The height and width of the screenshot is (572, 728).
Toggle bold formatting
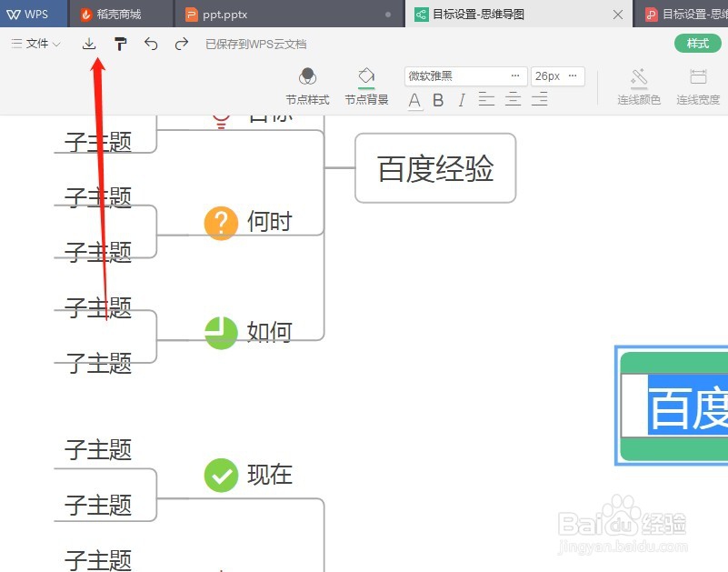click(x=438, y=100)
